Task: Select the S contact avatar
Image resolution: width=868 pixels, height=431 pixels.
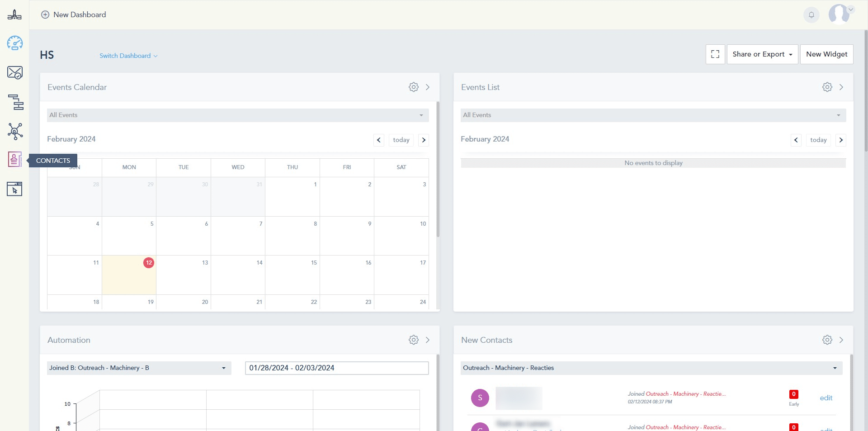Action: (480, 398)
